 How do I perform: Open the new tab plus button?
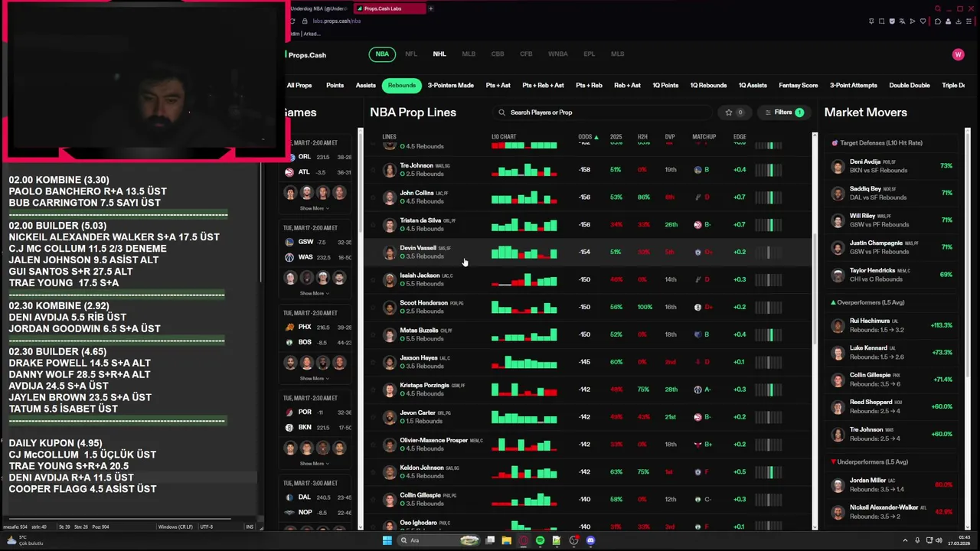click(x=431, y=8)
